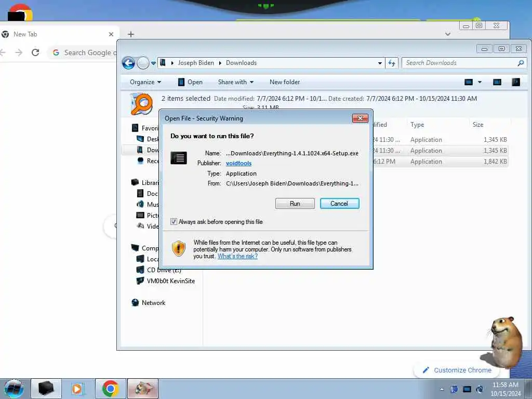Click Customize Chrome button
The height and width of the screenshot is (399, 532).
[457, 370]
